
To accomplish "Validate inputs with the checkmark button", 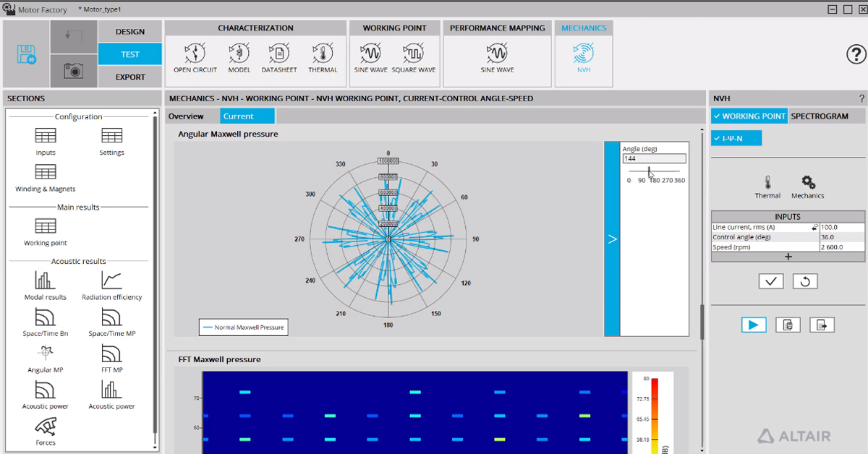I will click(x=771, y=281).
